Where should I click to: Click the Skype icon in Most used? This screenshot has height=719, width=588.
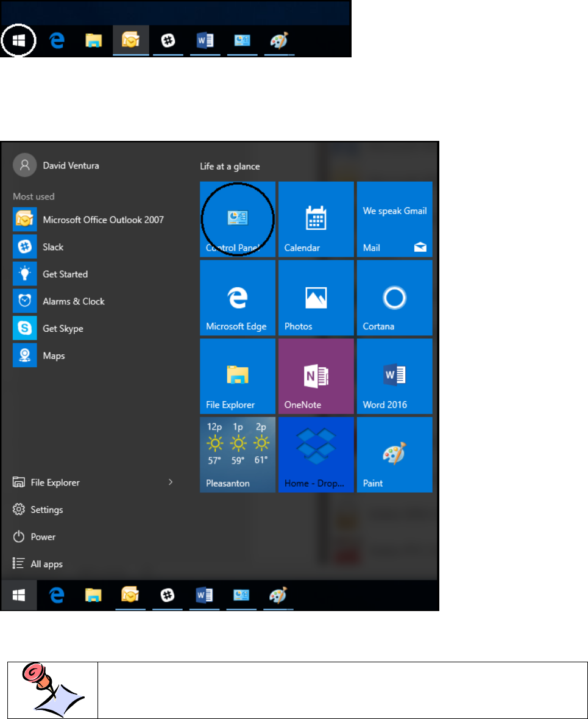pos(25,328)
